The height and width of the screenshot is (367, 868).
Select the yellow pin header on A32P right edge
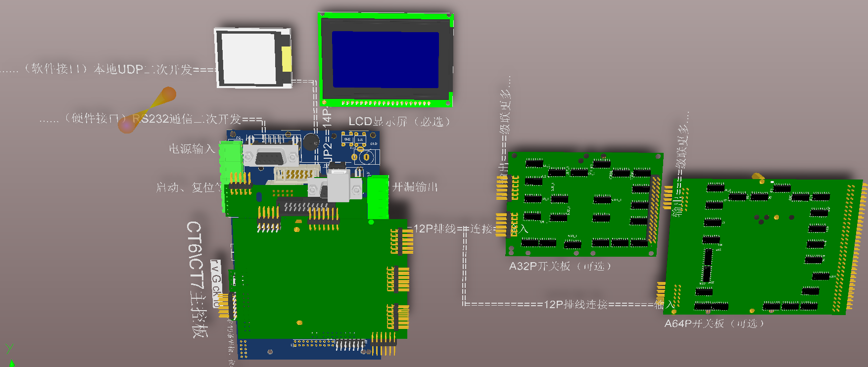tap(655, 209)
